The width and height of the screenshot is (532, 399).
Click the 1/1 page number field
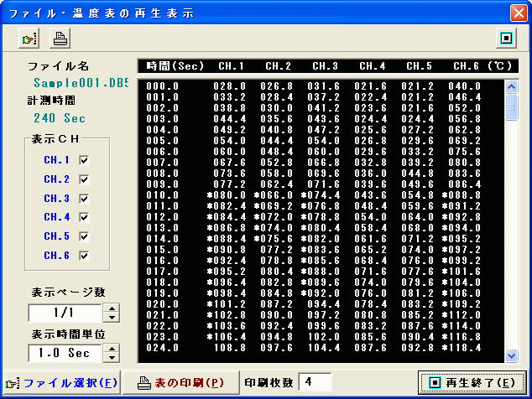tap(65, 313)
